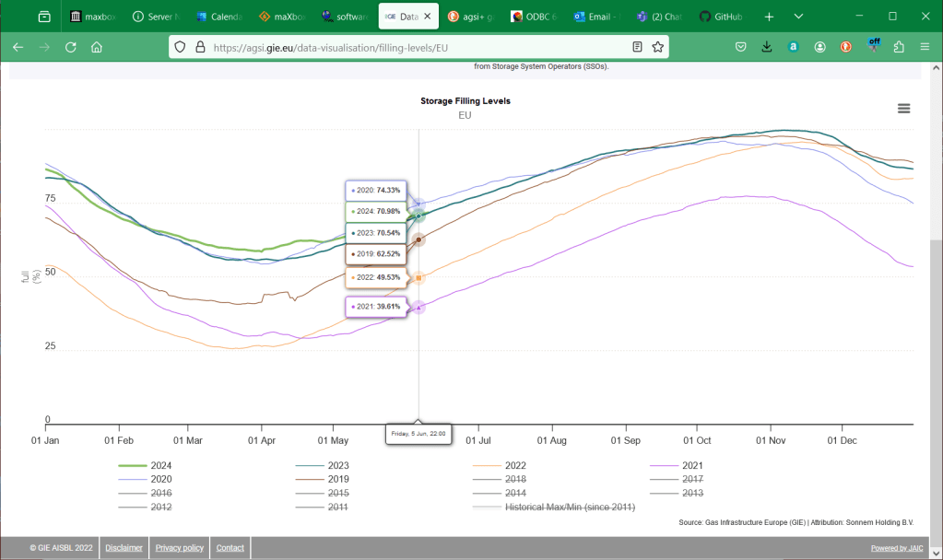
Task: Click the URL address bar field
Action: click(x=415, y=47)
